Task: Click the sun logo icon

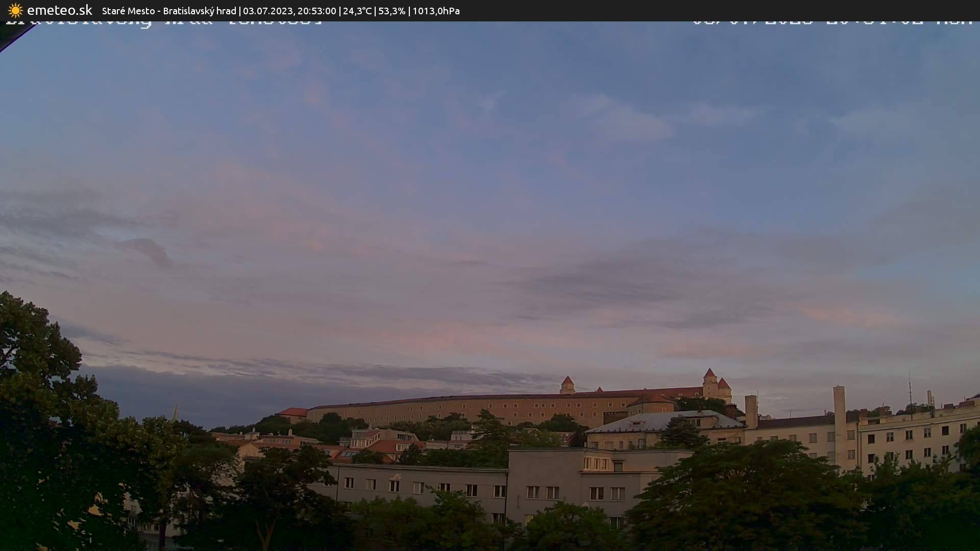Action: tap(15, 10)
